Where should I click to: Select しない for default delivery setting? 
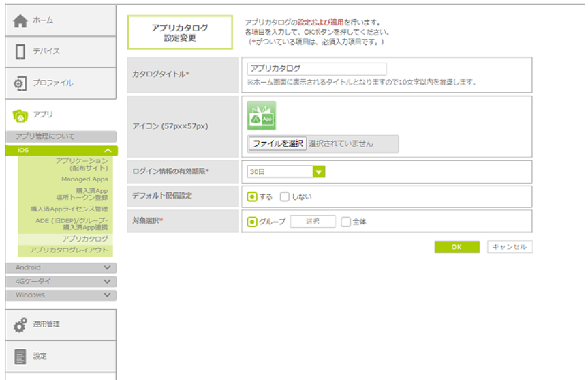point(285,196)
